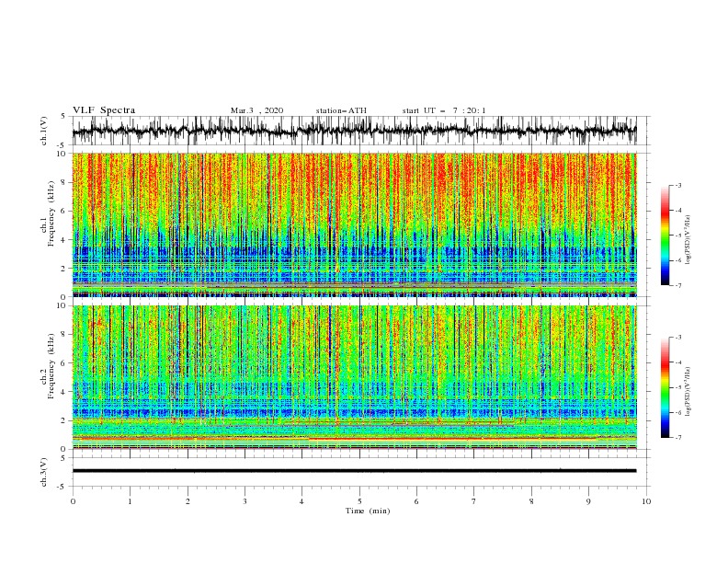Click the "10" tick on the Time axis
The image size is (728, 563).
pos(646,501)
